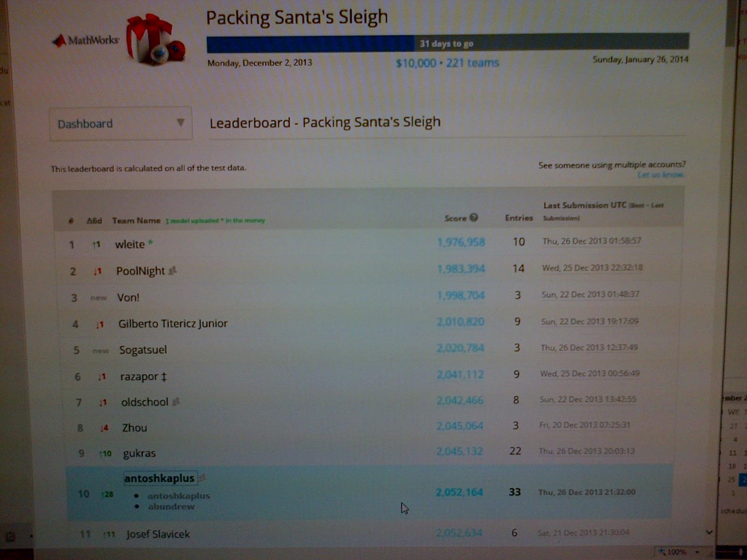747x560 pixels.
Task: Open team member abundrew's profile
Action: [171, 507]
